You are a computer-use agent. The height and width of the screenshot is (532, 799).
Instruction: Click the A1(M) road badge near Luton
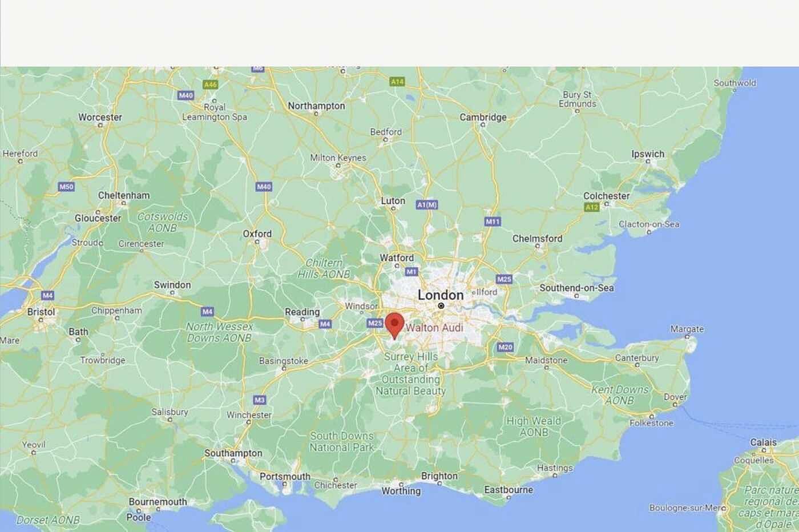tap(427, 204)
